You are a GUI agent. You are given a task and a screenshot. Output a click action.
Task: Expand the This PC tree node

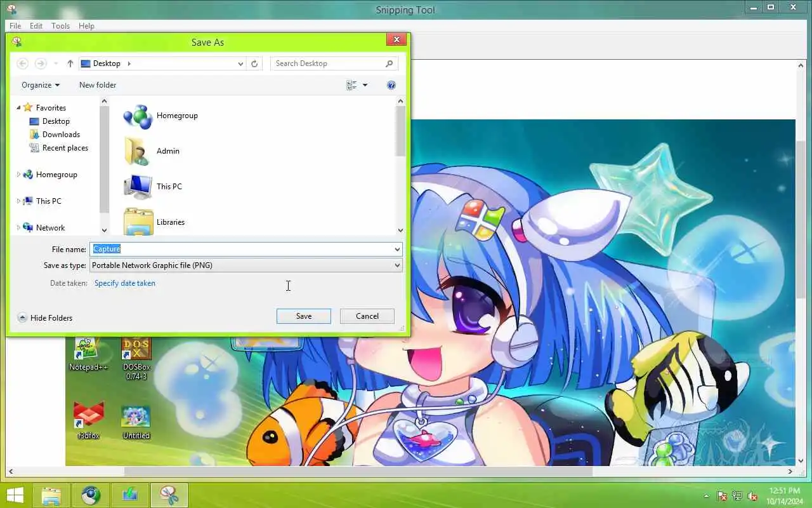pos(18,201)
